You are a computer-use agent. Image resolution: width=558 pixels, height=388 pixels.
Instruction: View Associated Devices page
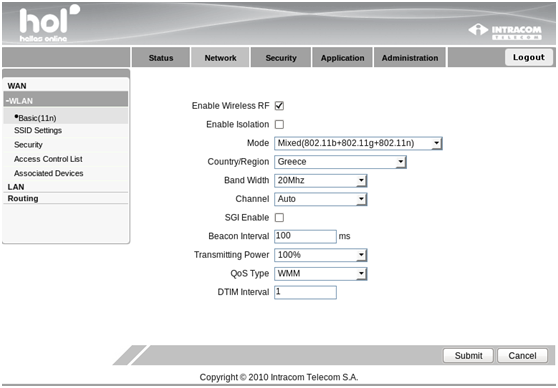point(48,173)
